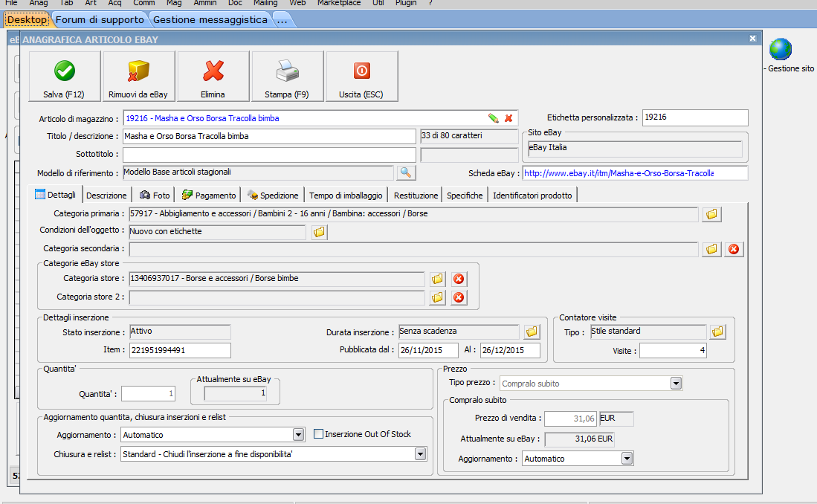Open folder icon for Categoria store 2
Viewport: 817px width, 504px height.
[x=438, y=297]
